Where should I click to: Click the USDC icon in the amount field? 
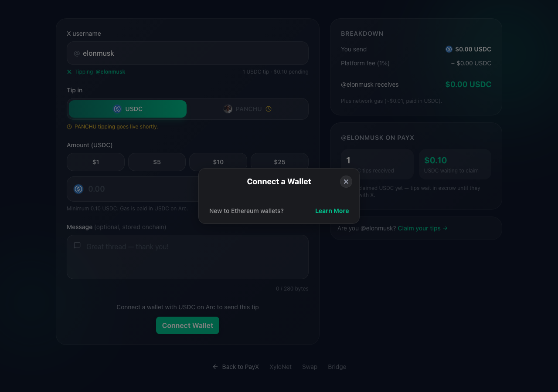[78, 189]
